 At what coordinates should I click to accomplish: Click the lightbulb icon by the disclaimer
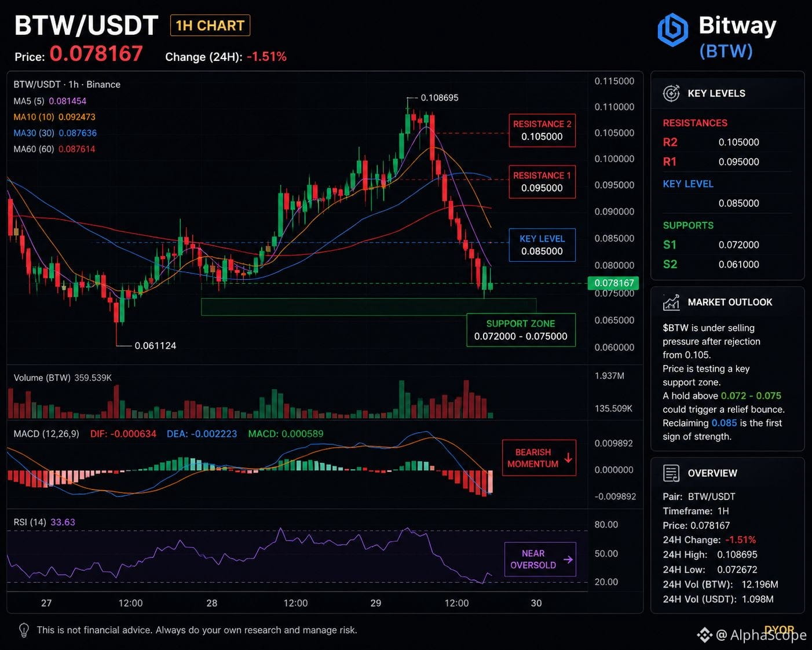[24, 630]
